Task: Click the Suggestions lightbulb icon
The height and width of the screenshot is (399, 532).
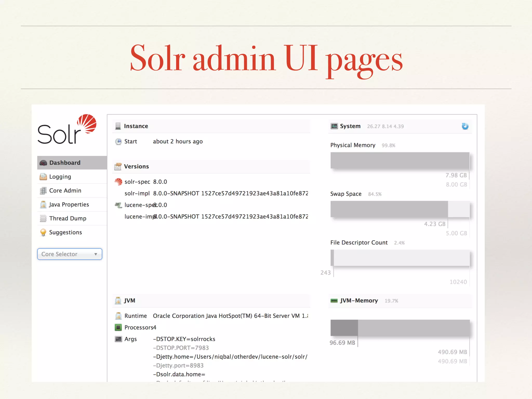Action: (43, 232)
